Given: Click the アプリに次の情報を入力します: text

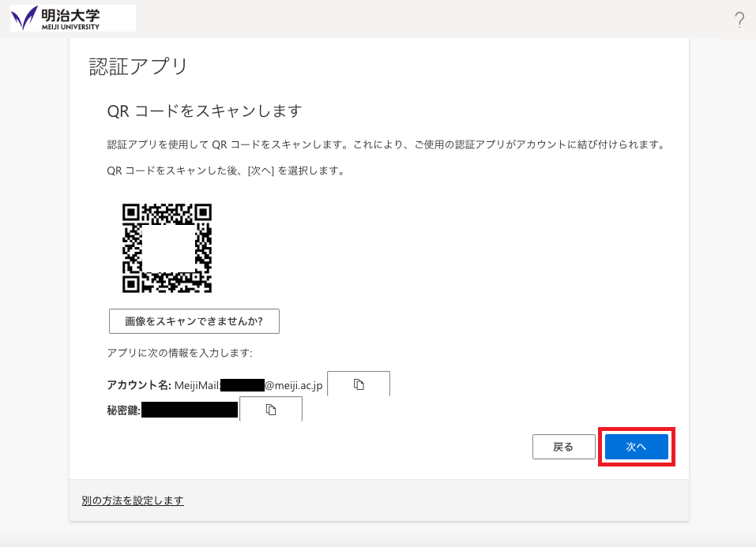Looking at the screenshot, I should pos(180,353).
